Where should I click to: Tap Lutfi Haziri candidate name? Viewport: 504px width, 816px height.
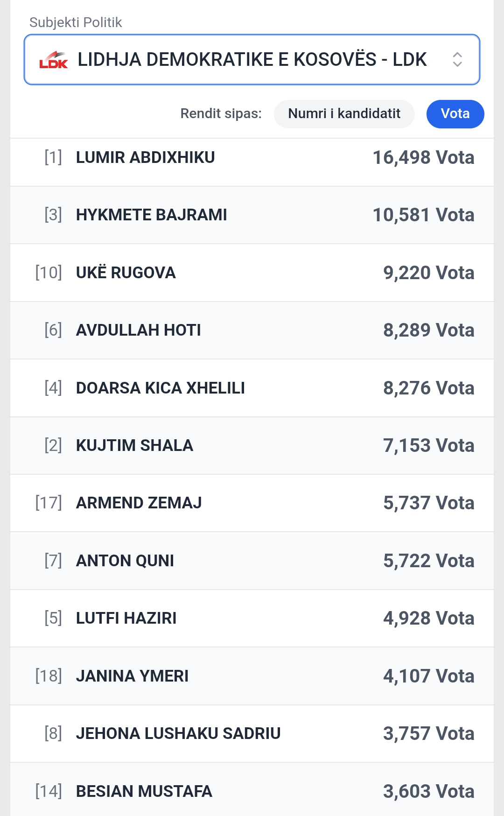(126, 619)
